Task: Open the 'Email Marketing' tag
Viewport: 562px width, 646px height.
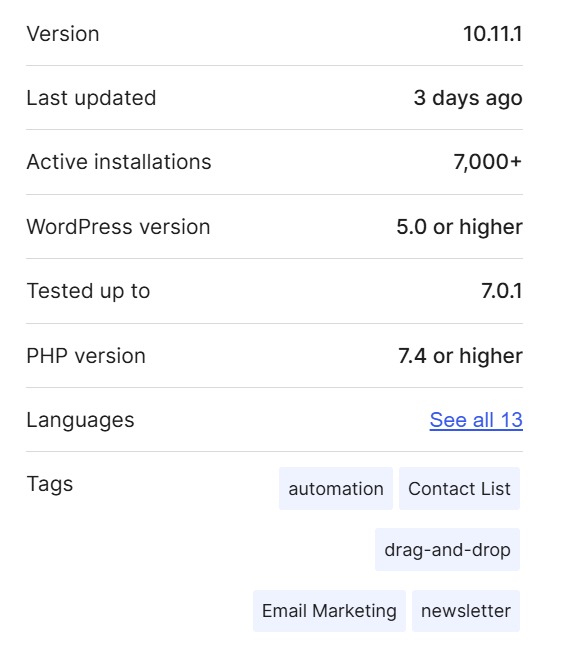Action: 329,611
